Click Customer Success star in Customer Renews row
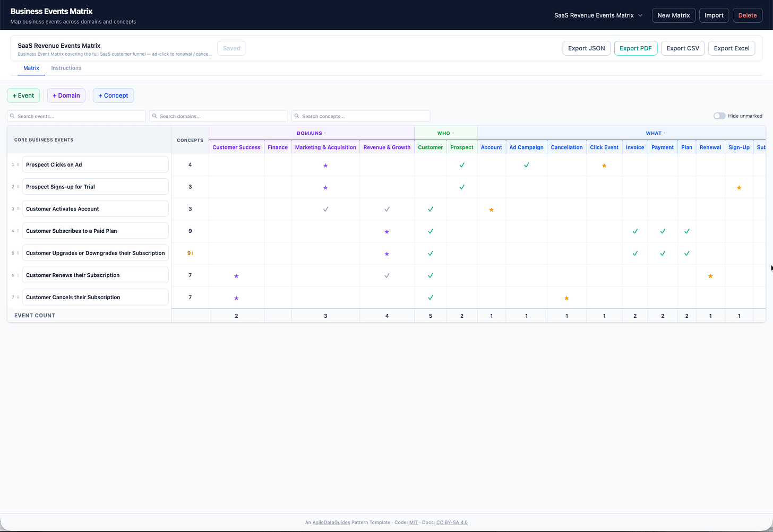Screen dimensions: 773x532 click(x=236, y=276)
